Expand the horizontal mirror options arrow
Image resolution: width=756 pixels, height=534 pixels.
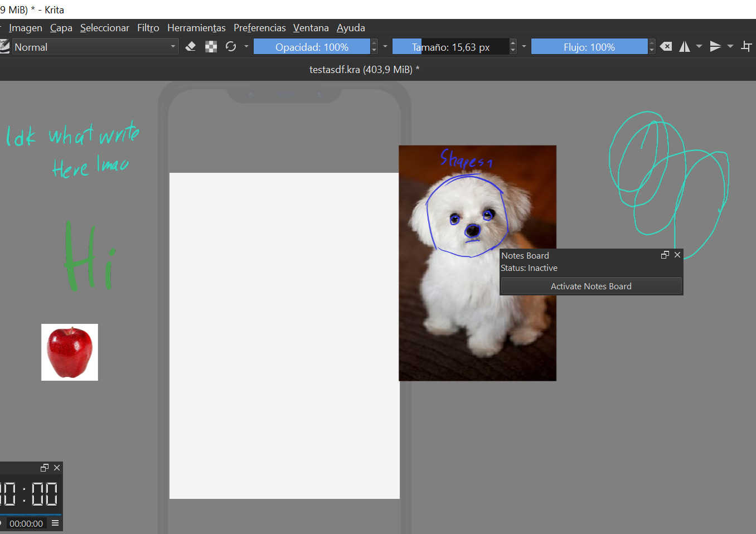pyautogui.click(x=699, y=47)
